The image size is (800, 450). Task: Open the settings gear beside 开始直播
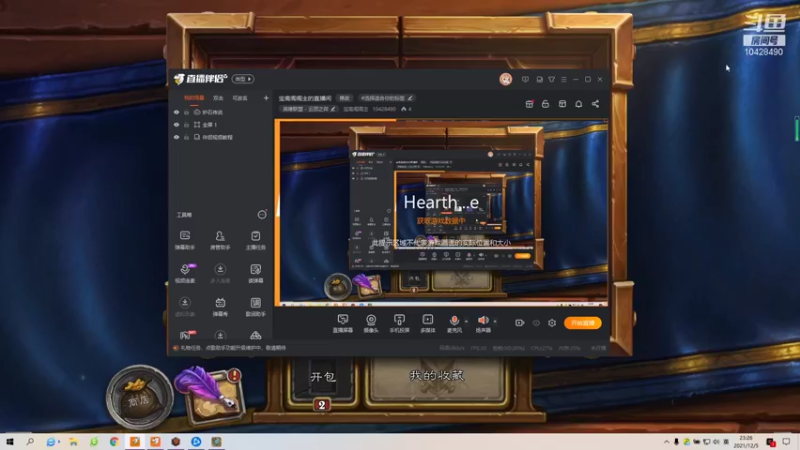pos(552,323)
